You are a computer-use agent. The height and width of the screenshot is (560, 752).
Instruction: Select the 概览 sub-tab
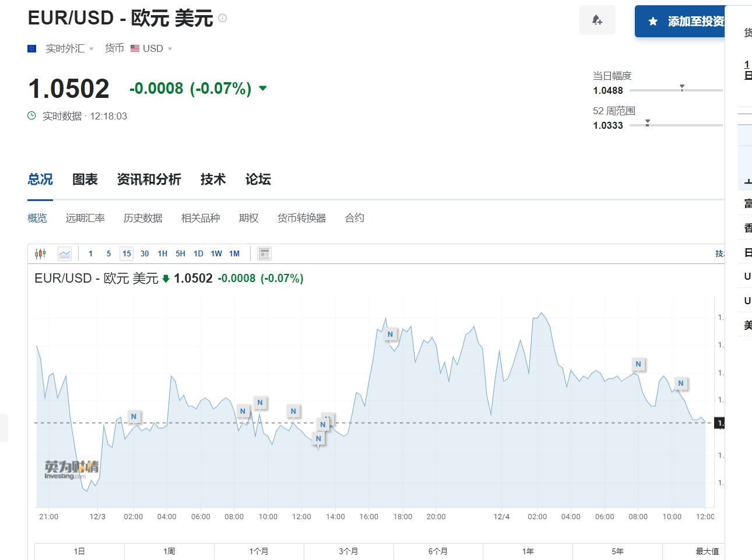point(37,218)
